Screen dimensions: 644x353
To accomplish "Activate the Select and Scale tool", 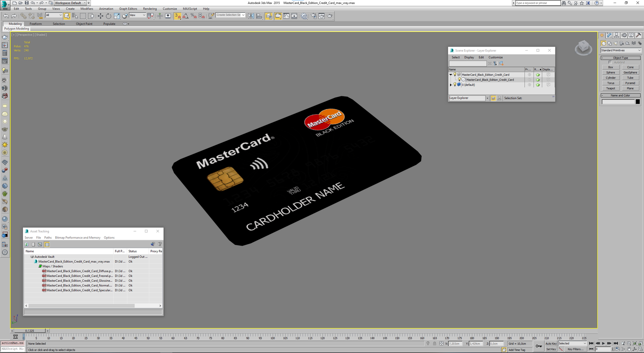I will (x=116, y=16).
